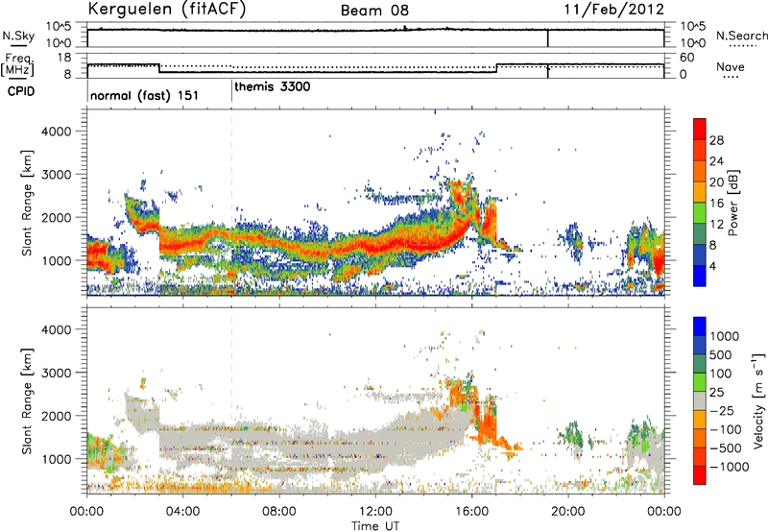Click the '-1000' tick on the velocity colorbar
The width and height of the screenshot is (768, 532).
coord(729,467)
